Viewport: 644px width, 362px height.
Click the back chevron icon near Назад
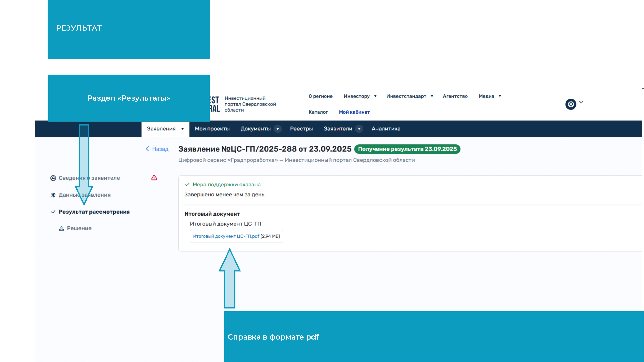click(147, 149)
